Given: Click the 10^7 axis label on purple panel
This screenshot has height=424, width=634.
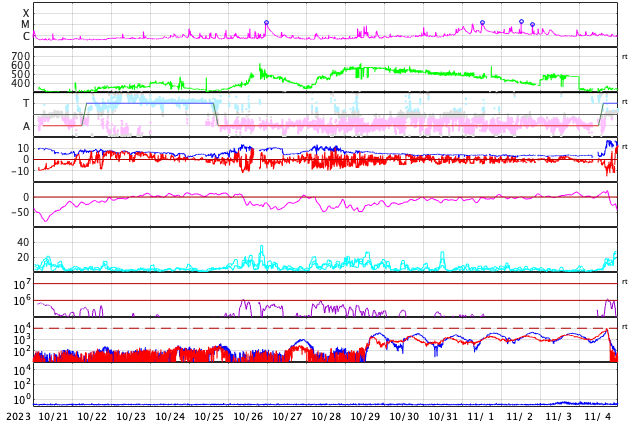Looking at the screenshot, I should [x=22, y=284].
